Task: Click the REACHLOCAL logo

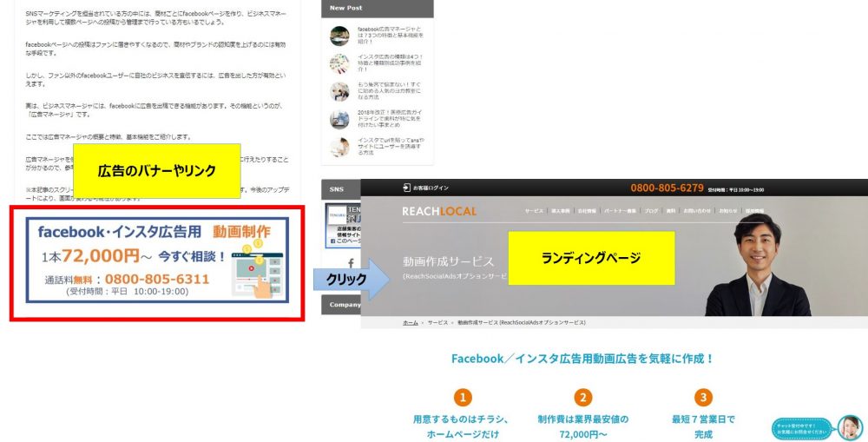Action: click(439, 211)
